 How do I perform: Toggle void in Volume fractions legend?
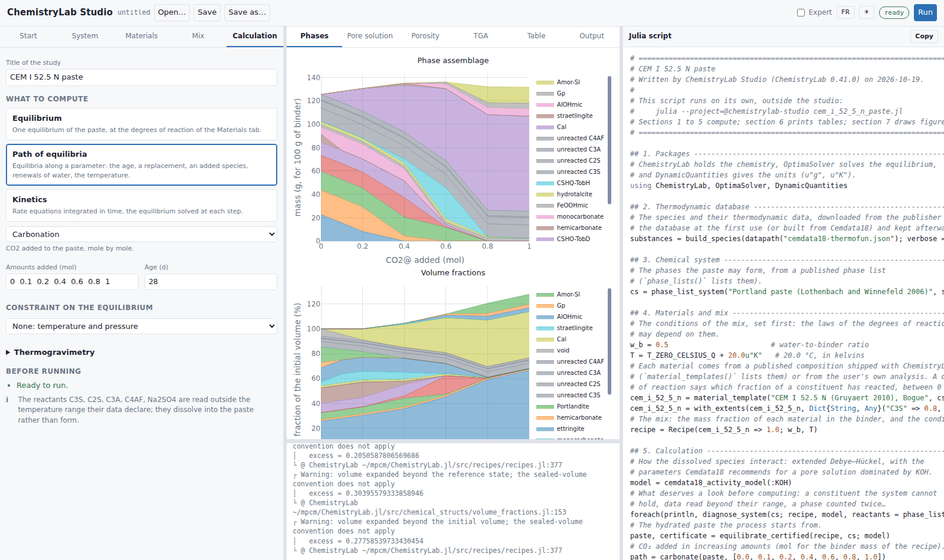553,350
